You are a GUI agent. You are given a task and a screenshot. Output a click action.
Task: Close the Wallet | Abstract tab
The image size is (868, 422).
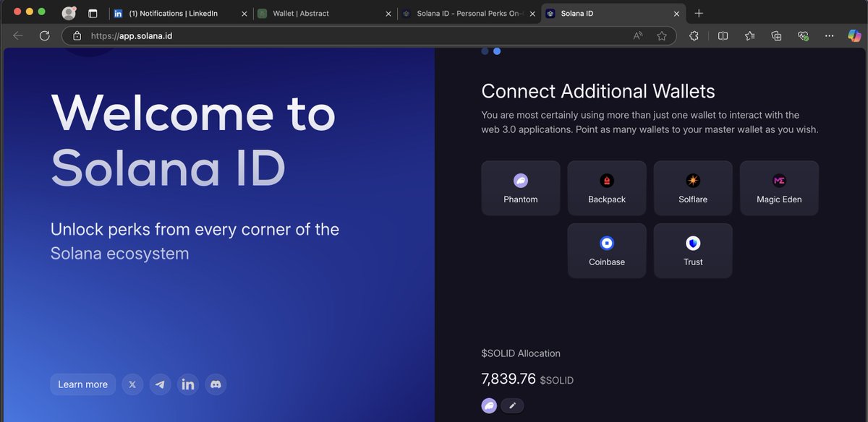(388, 14)
